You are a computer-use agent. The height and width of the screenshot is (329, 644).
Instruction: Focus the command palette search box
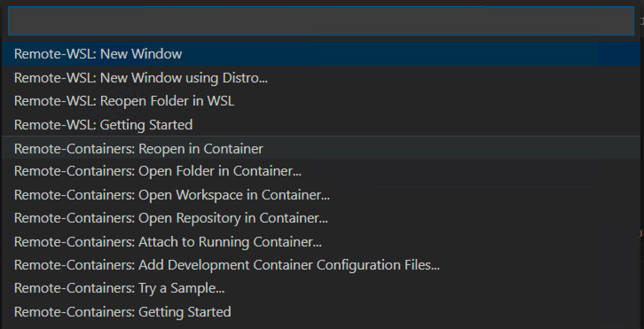click(x=321, y=21)
